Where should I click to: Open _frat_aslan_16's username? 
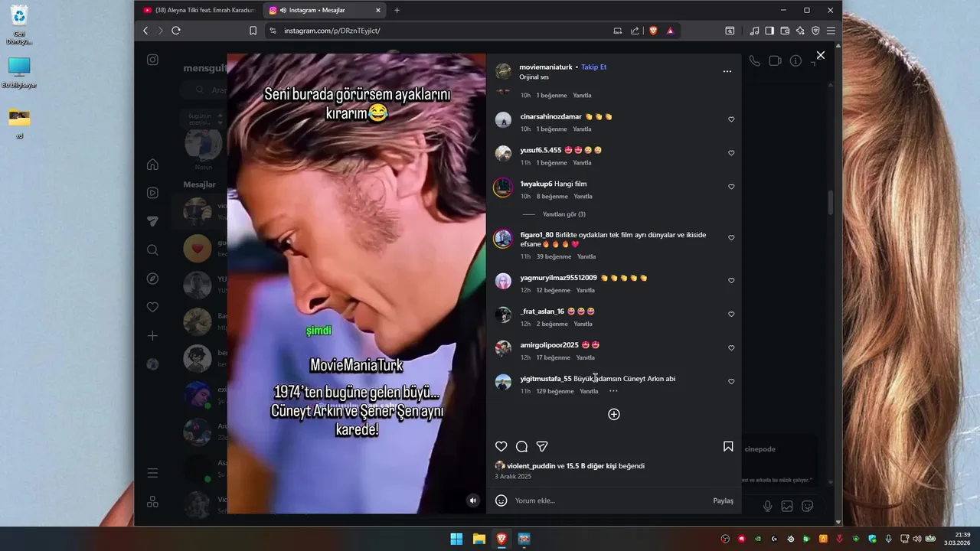(542, 311)
